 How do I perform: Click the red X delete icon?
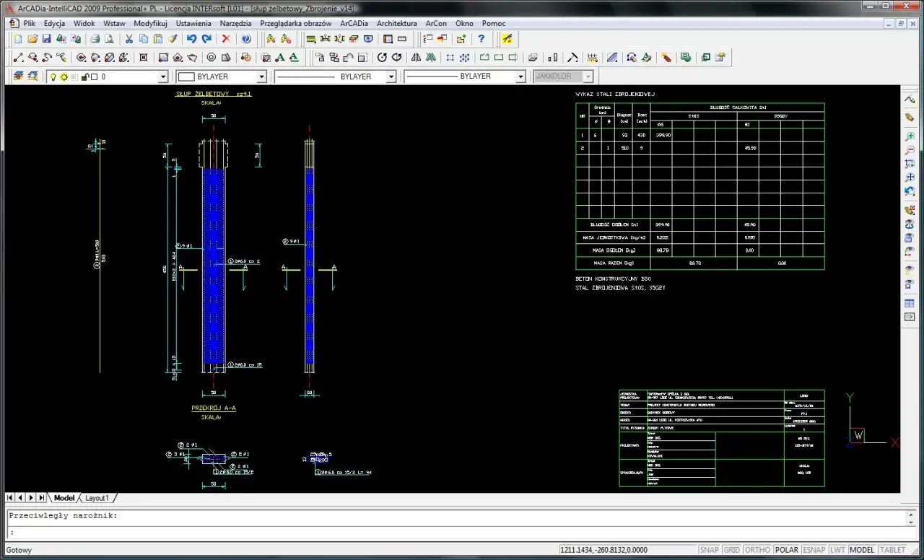[226, 39]
